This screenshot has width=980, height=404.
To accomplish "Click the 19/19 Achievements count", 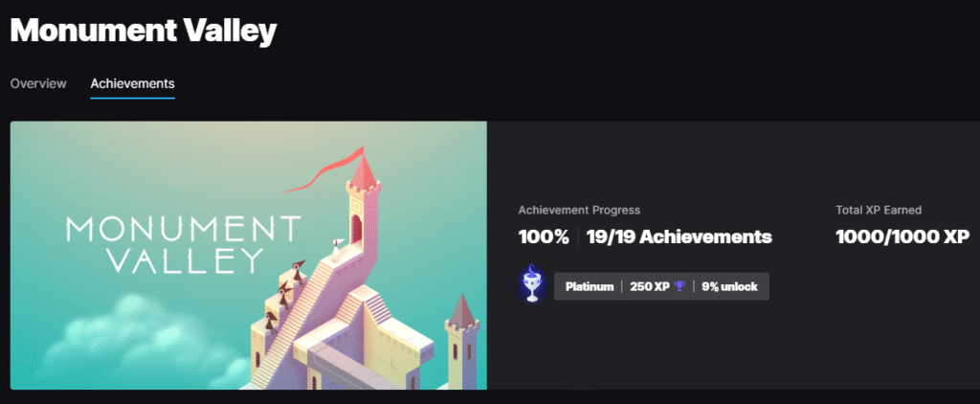I will coord(679,237).
